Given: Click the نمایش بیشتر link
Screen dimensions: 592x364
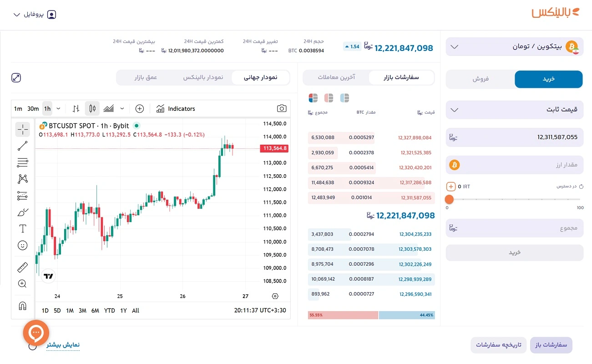Looking at the screenshot, I should (x=63, y=345).
